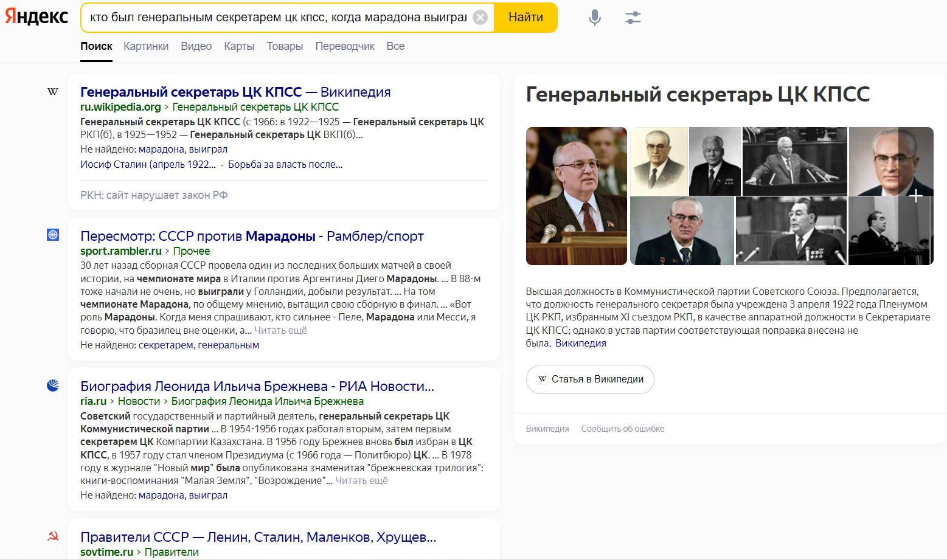Open search settings via the sliders icon
The image size is (947, 560).
tap(633, 18)
